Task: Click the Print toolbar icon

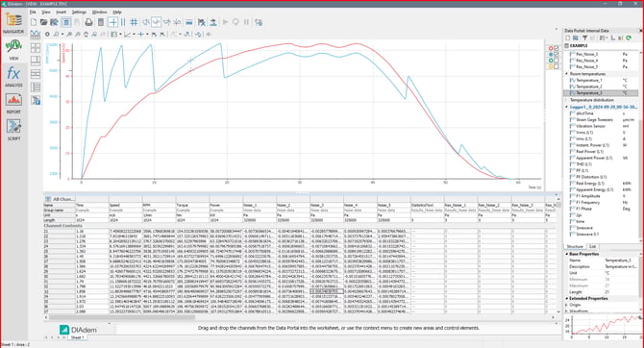Action: (88, 22)
